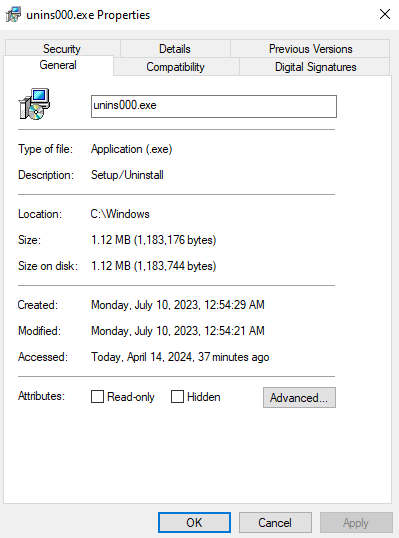Switch to the Security tab
This screenshot has width=399, height=538.
pos(62,49)
